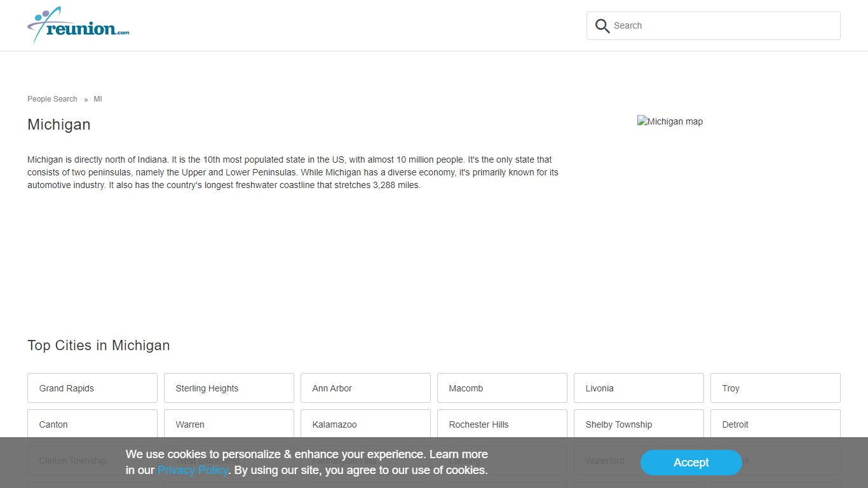
Task: Open the Detroit city link
Action: [x=775, y=424]
